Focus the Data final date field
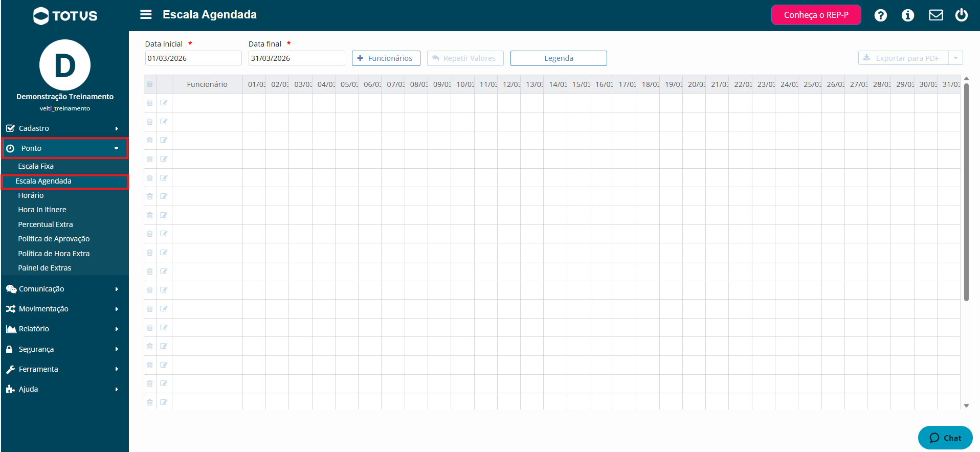This screenshot has width=980, height=452. coord(297,58)
